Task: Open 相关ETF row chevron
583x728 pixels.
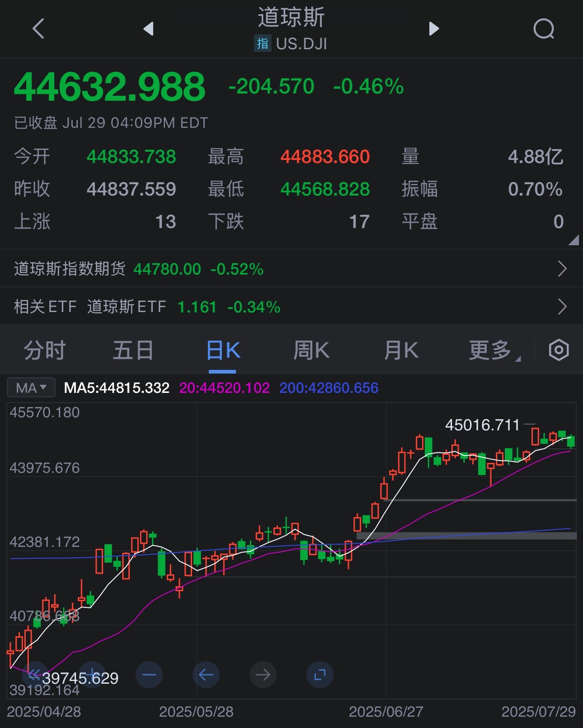Action: 562,307
